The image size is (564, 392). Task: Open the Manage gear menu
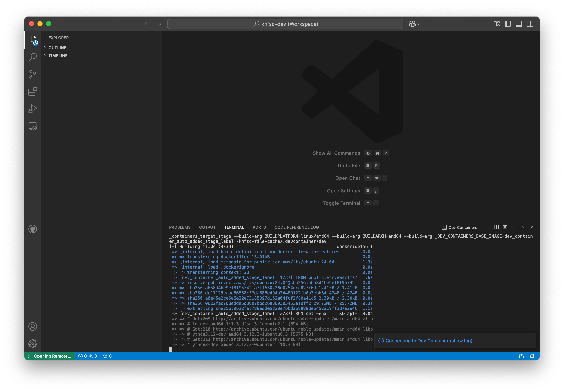point(33,344)
